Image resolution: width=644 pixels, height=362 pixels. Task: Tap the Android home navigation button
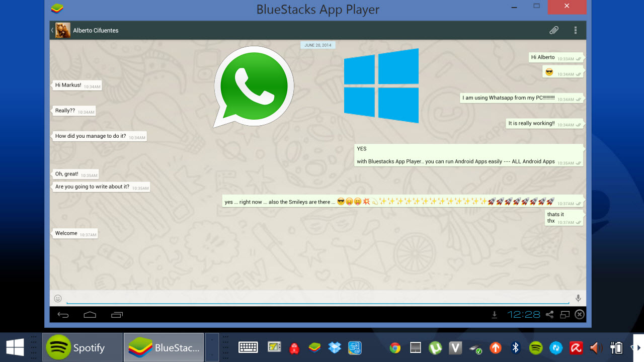(90, 315)
